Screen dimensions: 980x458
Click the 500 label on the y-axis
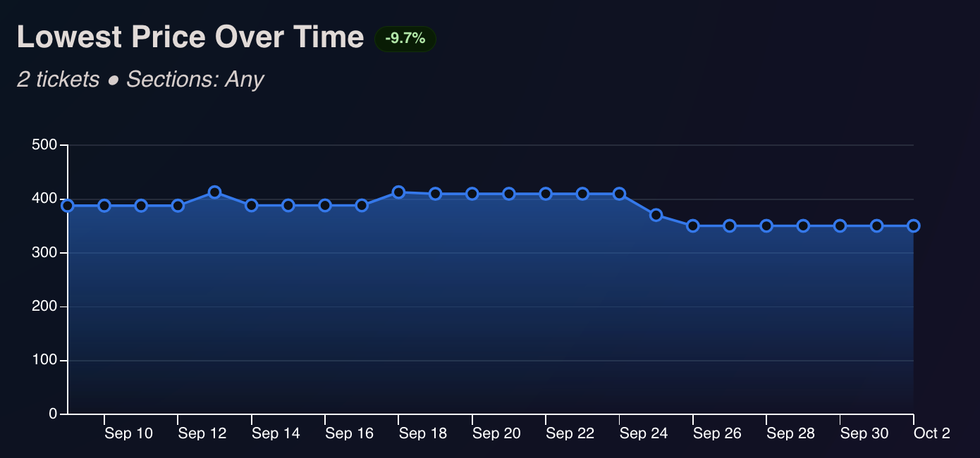pos(44,145)
